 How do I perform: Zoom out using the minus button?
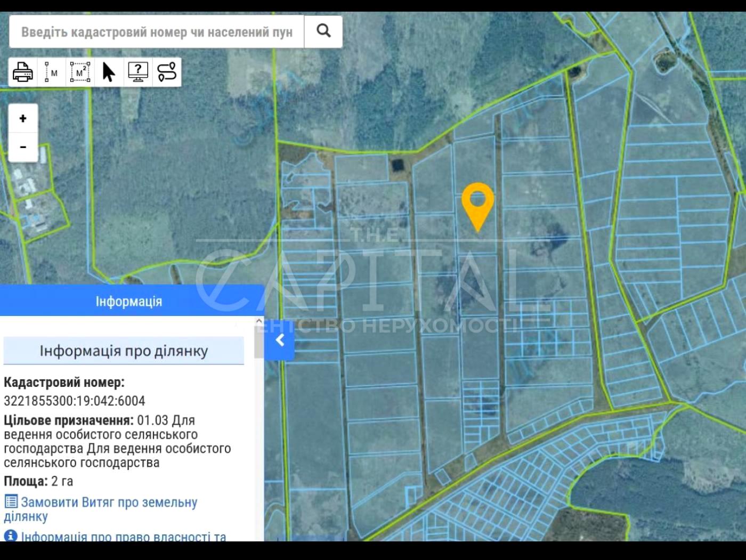coord(23,147)
